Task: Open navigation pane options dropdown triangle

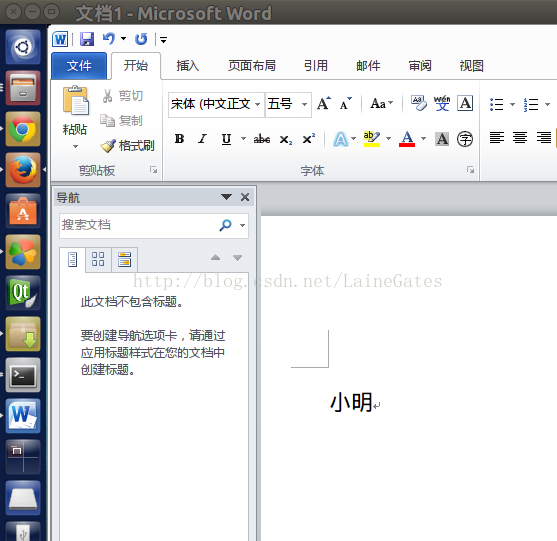Action: point(226,197)
